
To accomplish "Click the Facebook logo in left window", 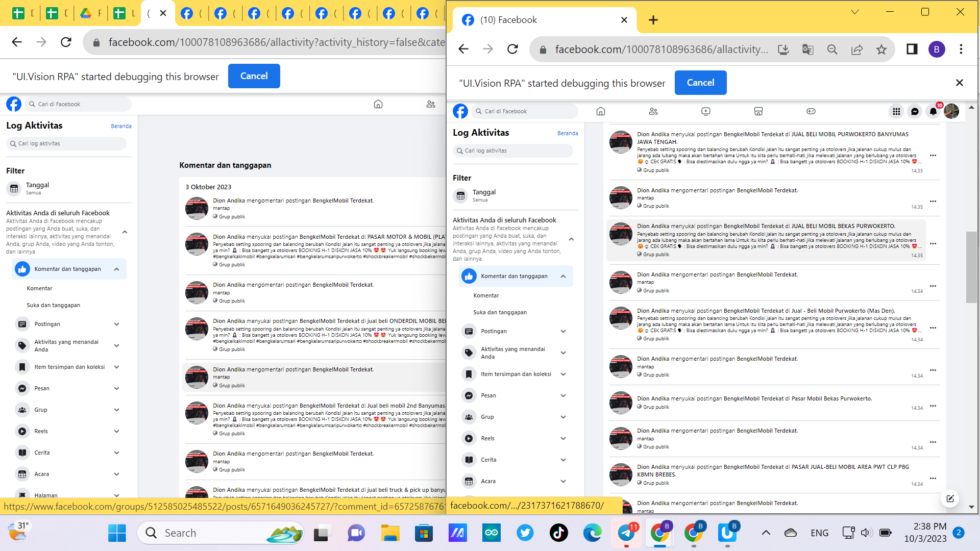I will tap(14, 104).
